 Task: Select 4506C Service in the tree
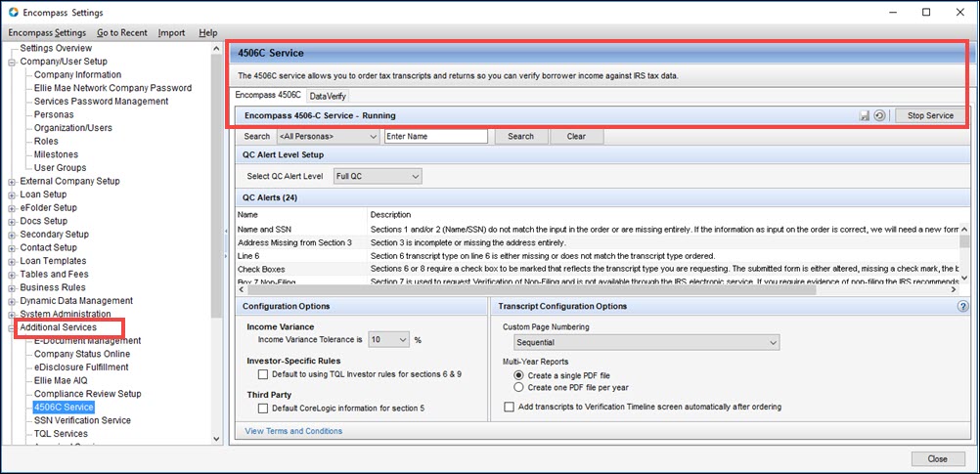64,408
